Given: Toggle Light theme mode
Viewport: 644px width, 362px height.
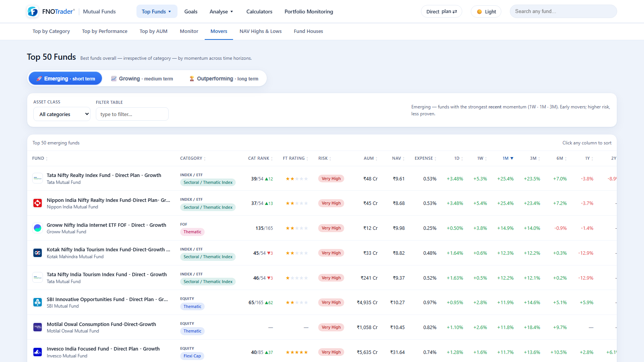Looking at the screenshot, I should point(486,11).
